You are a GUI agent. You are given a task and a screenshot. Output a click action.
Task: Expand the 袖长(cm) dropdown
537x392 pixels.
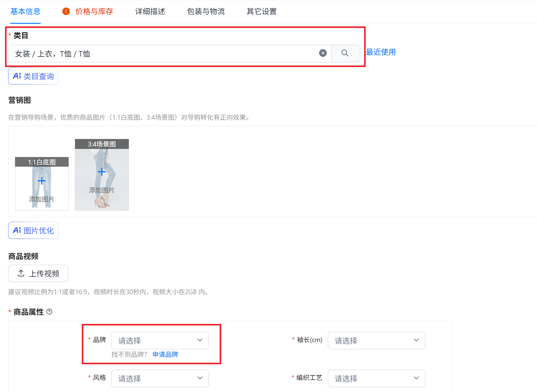pos(376,341)
